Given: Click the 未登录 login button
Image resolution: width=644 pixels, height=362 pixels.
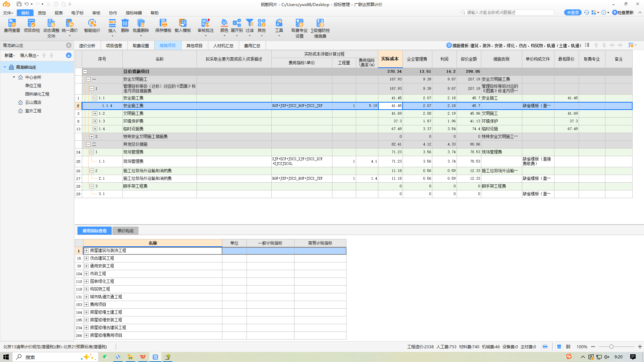Looking at the screenshot, I should 573,12.
